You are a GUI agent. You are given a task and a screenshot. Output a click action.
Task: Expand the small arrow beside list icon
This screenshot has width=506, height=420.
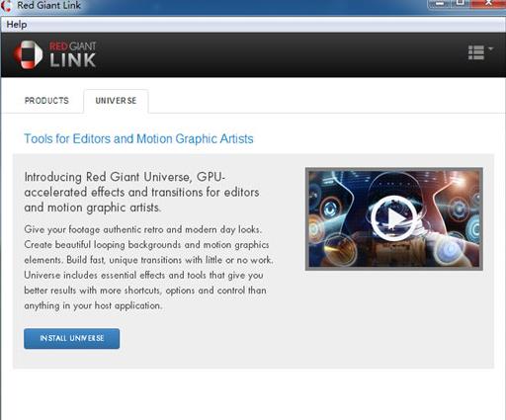pyautogui.click(x=490, y=48)
